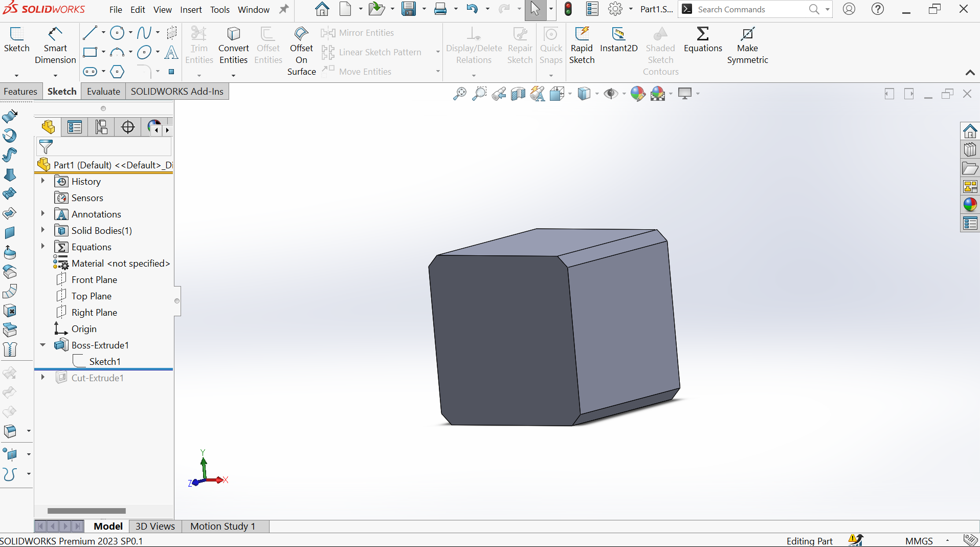Screen dimensions: 980x547
Task: Open Sketch button dropdown arrow
Action: (16, 76)
